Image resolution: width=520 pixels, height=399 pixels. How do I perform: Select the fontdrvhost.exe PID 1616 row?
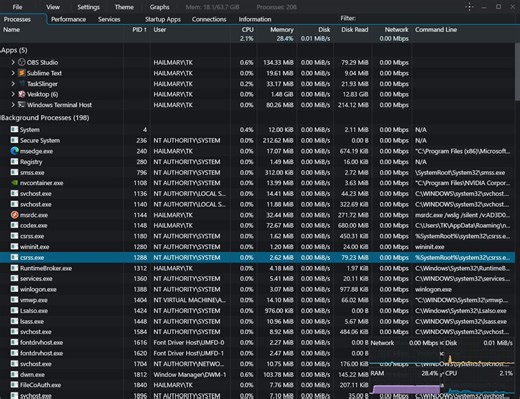pyautogui.click(x=184, y=342)
